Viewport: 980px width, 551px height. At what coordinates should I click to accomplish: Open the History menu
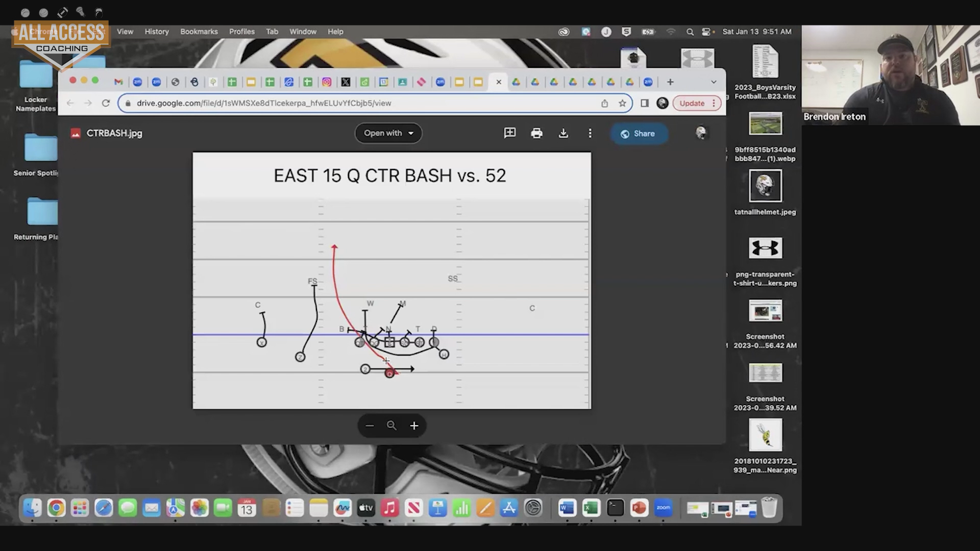[157, 32]
